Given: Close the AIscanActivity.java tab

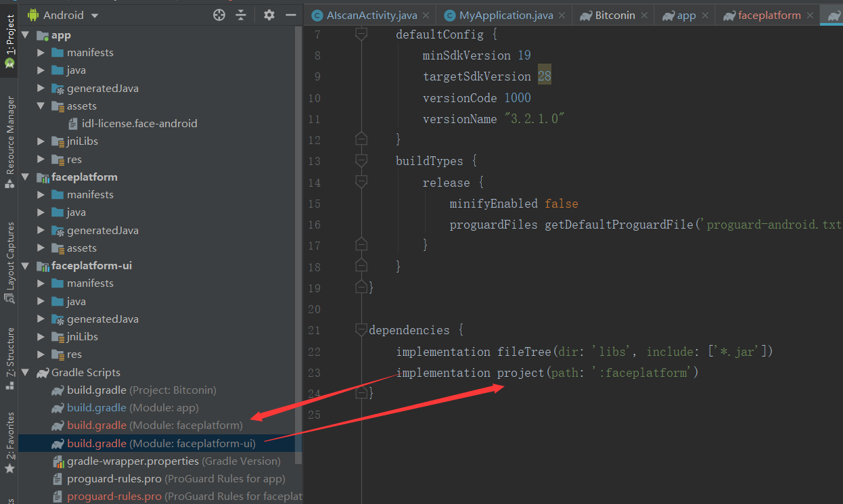Looking at the screenshot, I should point(426,16).
